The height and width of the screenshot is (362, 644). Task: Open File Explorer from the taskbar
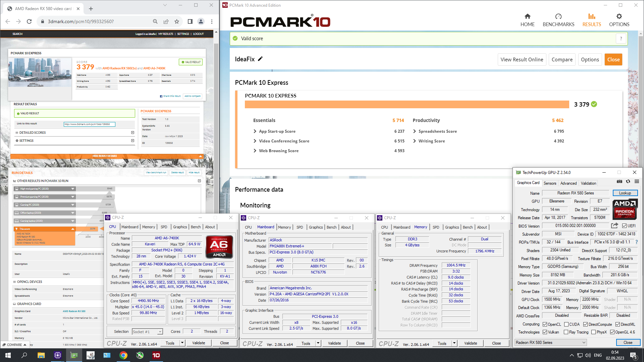click(x=41, y=355)
